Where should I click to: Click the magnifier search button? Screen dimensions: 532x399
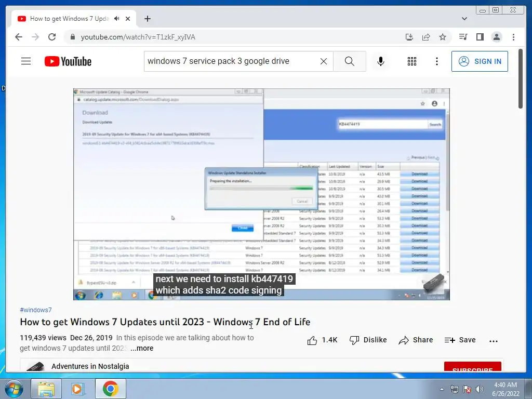pos(350,61)
